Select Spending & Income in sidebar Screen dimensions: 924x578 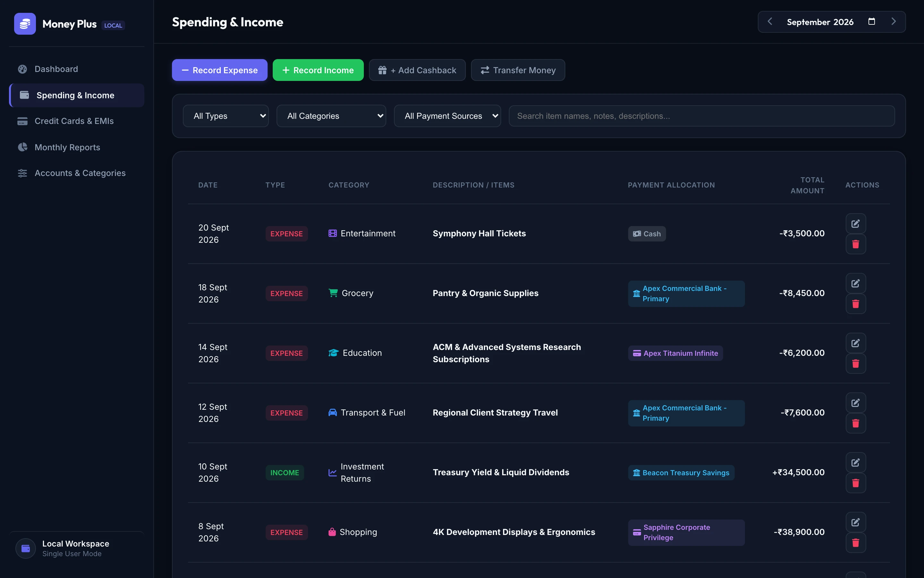[77, 95]
